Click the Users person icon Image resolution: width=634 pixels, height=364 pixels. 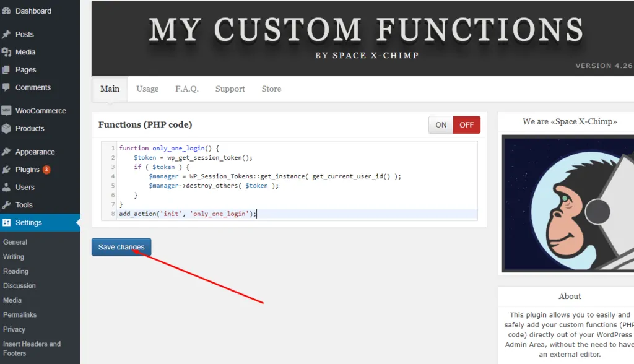[x=6, y=187]
